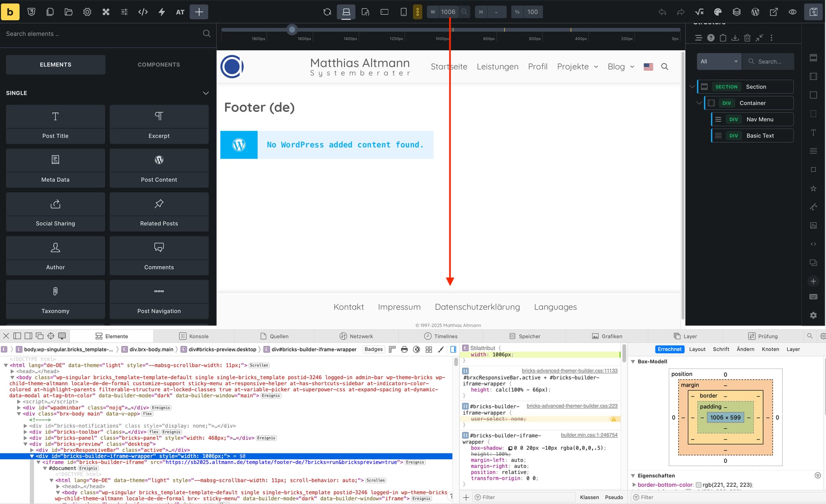826x504 pixels.
Task: Add the Social Sharing element
Action: (x=55, y=212)
